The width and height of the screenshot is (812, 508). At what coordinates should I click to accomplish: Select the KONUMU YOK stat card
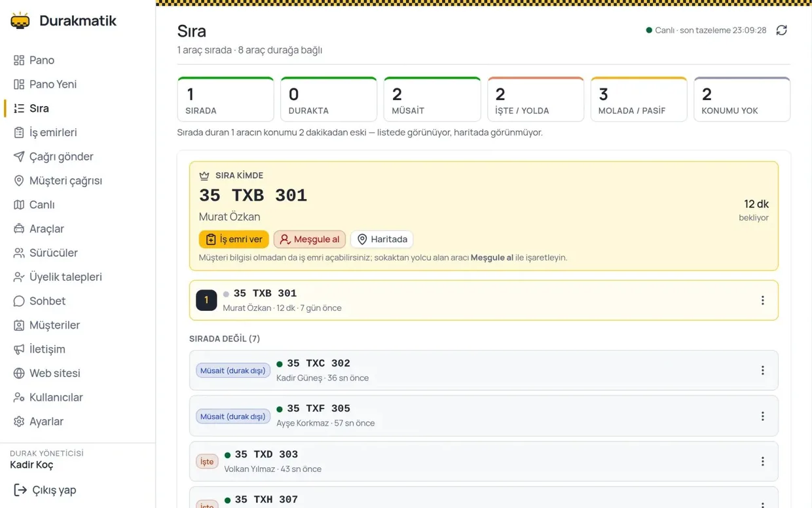[742, 100]
